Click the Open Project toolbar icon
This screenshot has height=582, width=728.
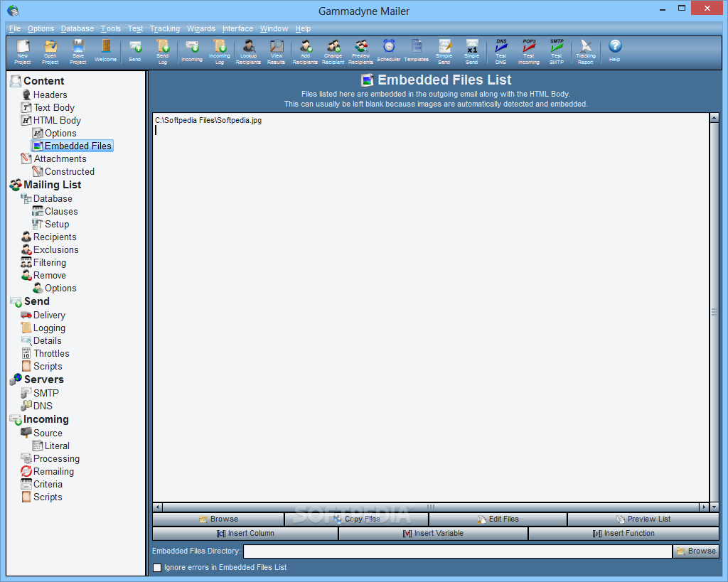(x=50, y=51)
